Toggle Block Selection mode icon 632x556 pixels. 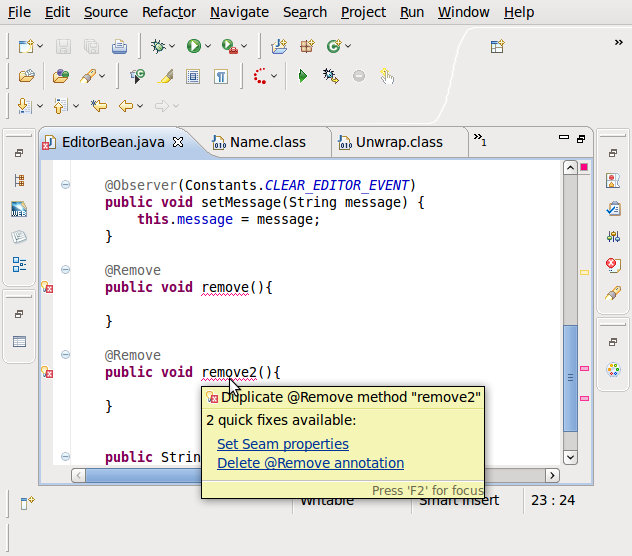[x=193, y=76]
